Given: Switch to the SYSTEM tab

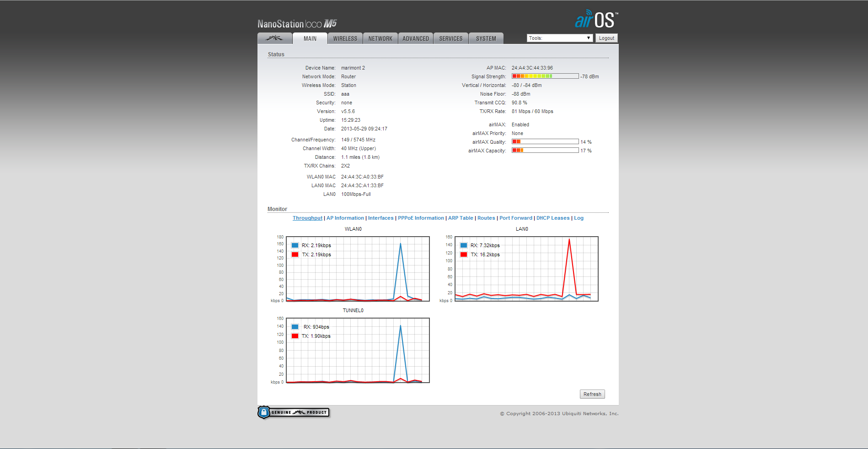Looking at the screenshot, I should pyautogui.click(x=486, y=38).
